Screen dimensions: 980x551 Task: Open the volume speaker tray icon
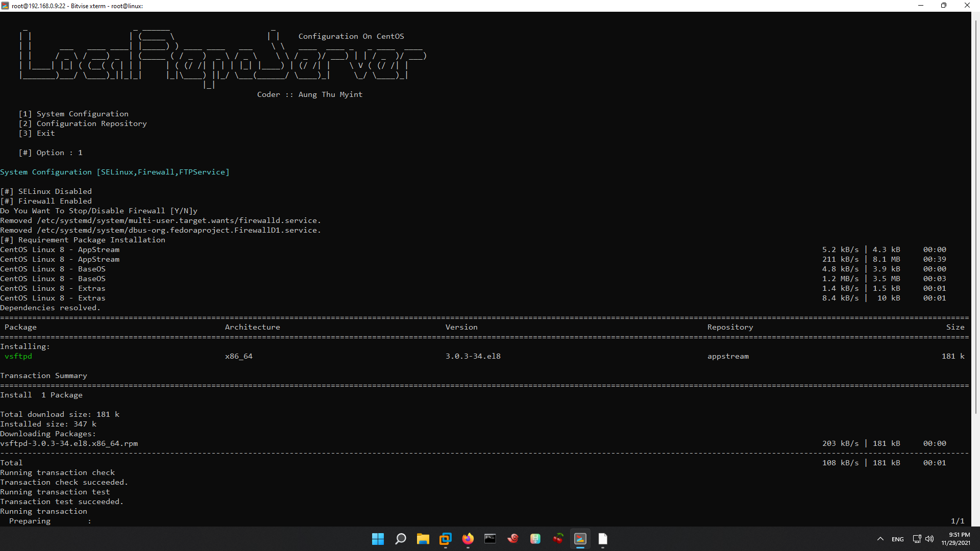[929, 539]
